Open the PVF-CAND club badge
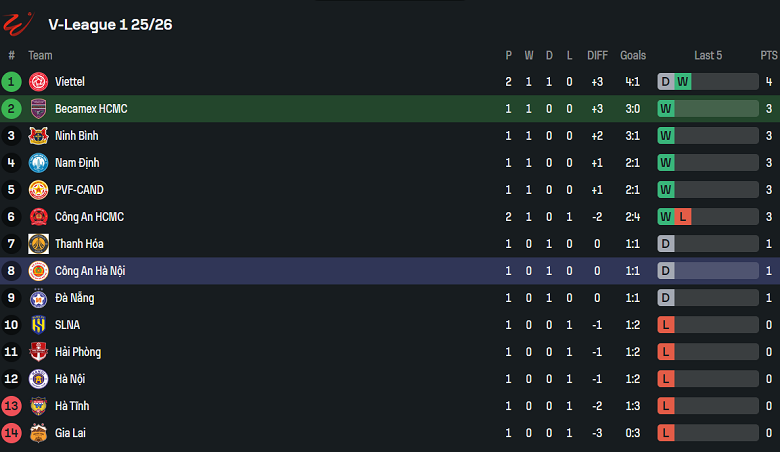Image resolution: width=780 pixels, height=452 pixels. coord(39,190)
